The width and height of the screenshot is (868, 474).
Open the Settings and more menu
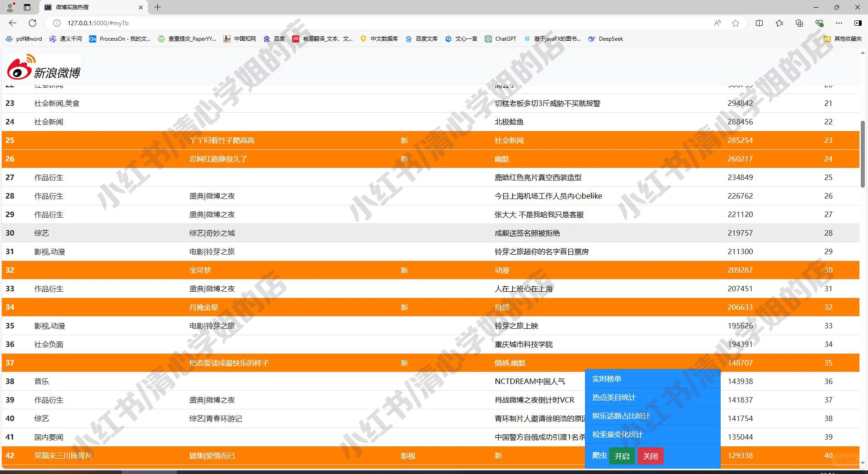pos(840,23)
